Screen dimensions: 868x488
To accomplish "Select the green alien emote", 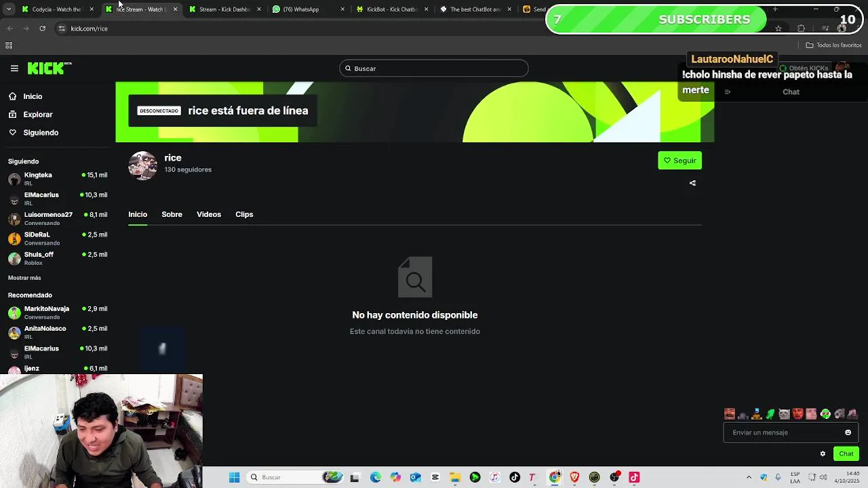I will (825, 414).
